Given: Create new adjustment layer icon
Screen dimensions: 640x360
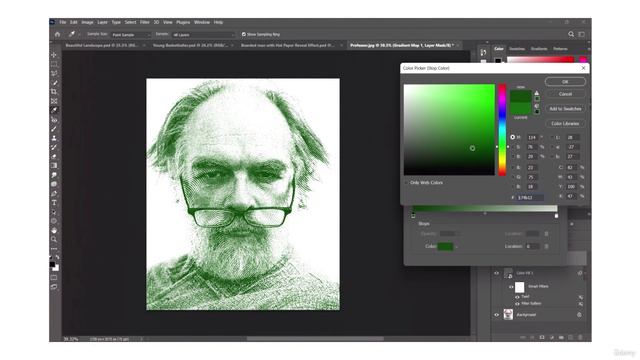Looking at the screenshot, I should (551, 338).
